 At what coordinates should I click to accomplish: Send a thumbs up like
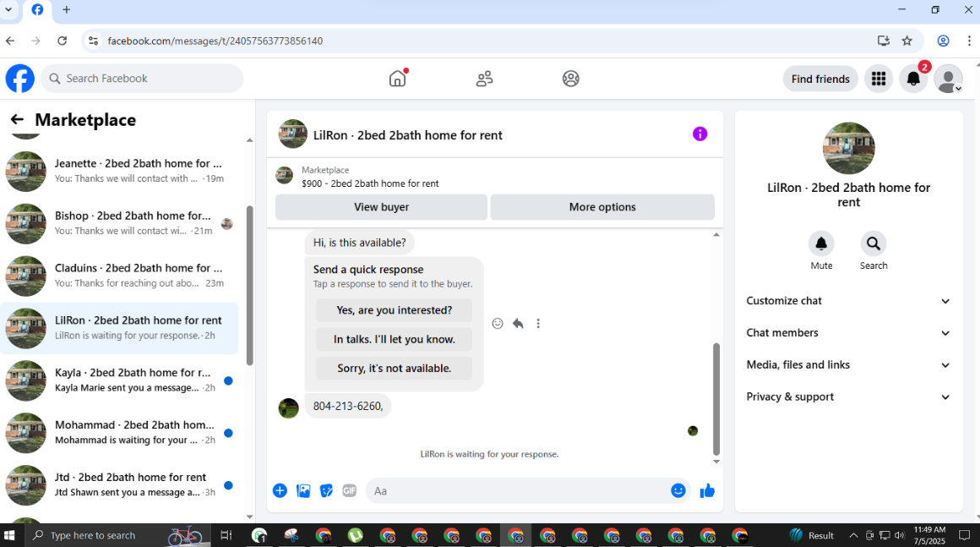coord(707,490)
